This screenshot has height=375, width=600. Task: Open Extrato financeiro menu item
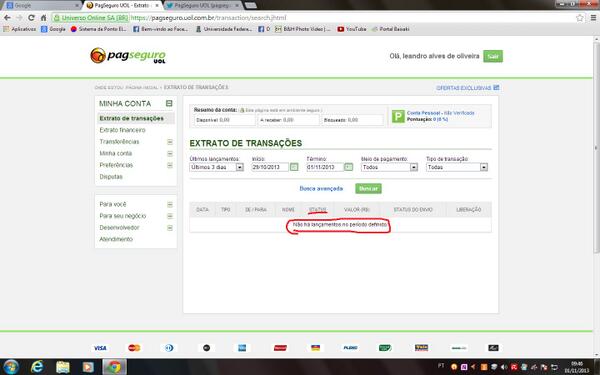pyautogui.click(x=122, y=130)
